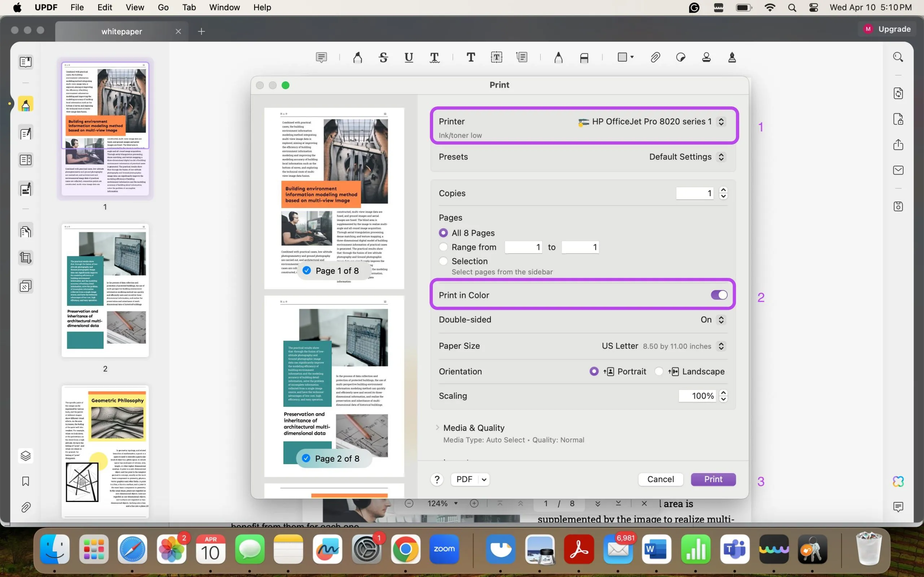Expand the Media & Quality section
924x577 pixels.
(x=437, y=427)
